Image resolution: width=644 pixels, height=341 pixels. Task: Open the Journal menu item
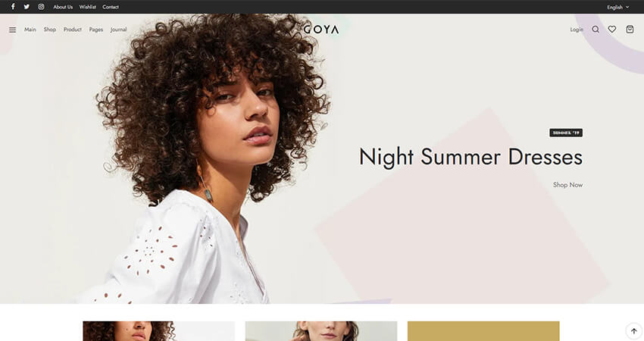pos(118,30)
